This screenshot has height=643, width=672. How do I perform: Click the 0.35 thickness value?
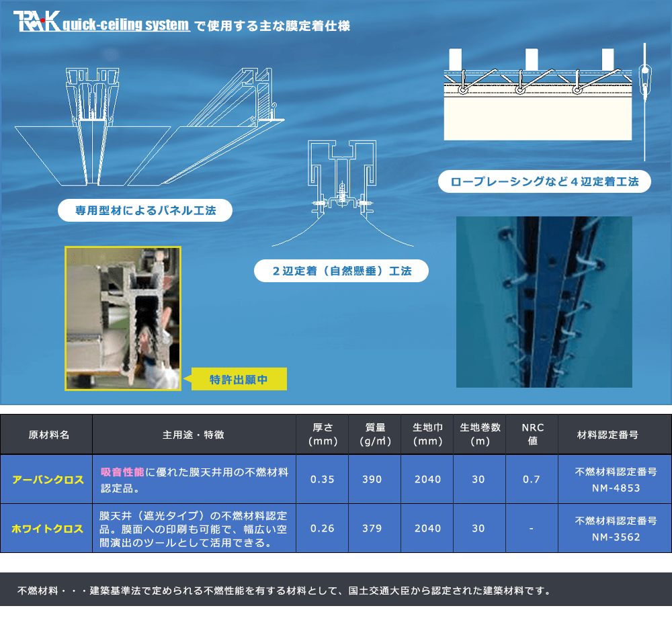point(323,479)
